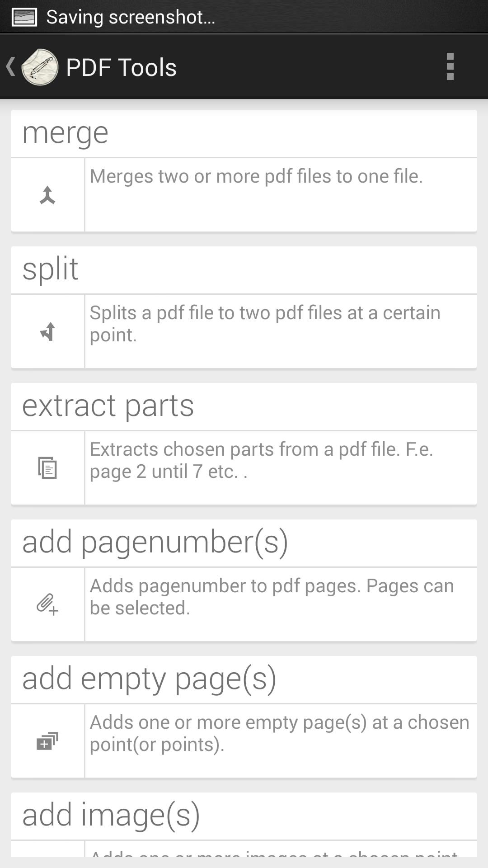
Task: Tap the split arrows icon
Action: pos(47,331)
